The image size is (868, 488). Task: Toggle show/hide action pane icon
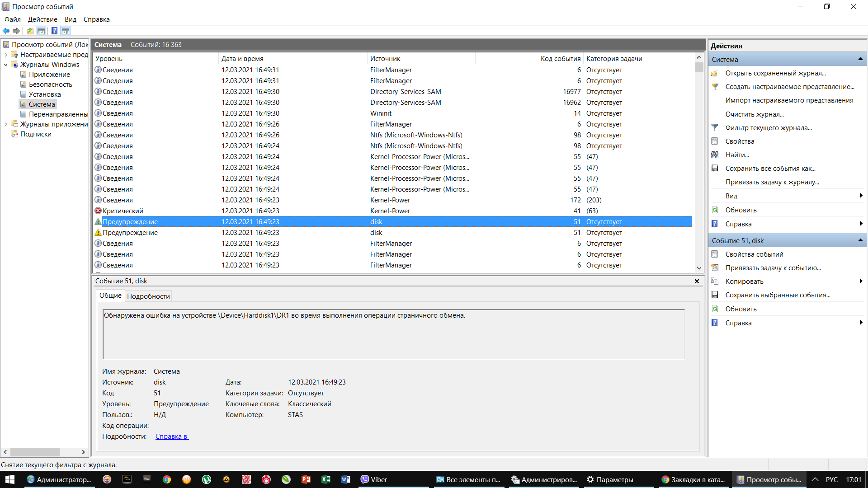point(66,31)
